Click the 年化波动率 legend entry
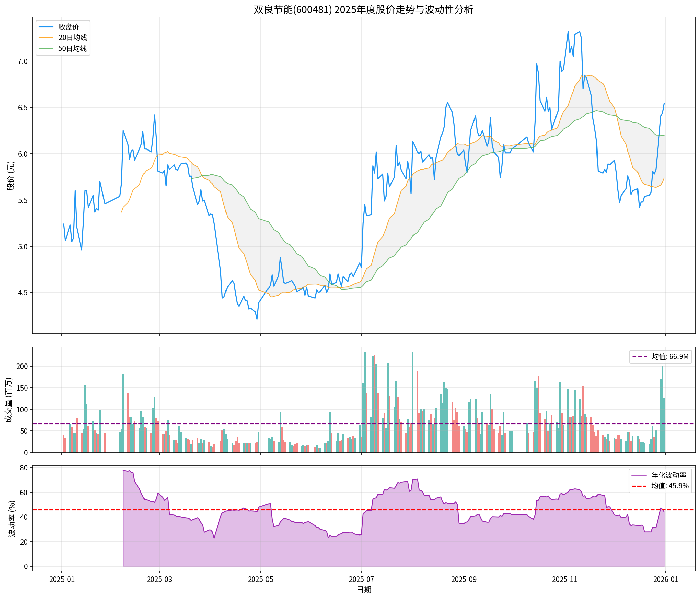This screenshot has width=700, height=599. click(669, 475)
